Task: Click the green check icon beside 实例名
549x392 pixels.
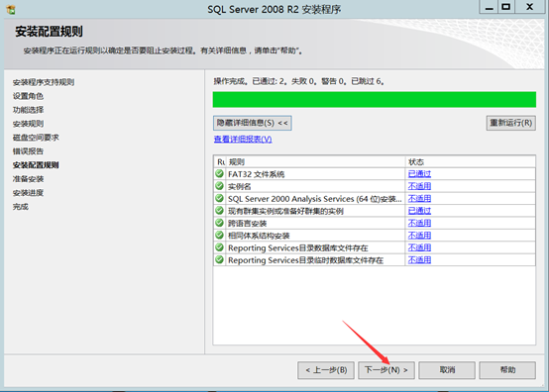Action: coord(220,186)
